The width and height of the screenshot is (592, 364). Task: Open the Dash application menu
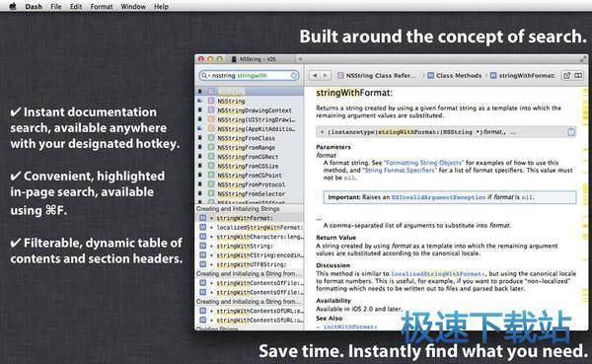[x=34, y=7]
